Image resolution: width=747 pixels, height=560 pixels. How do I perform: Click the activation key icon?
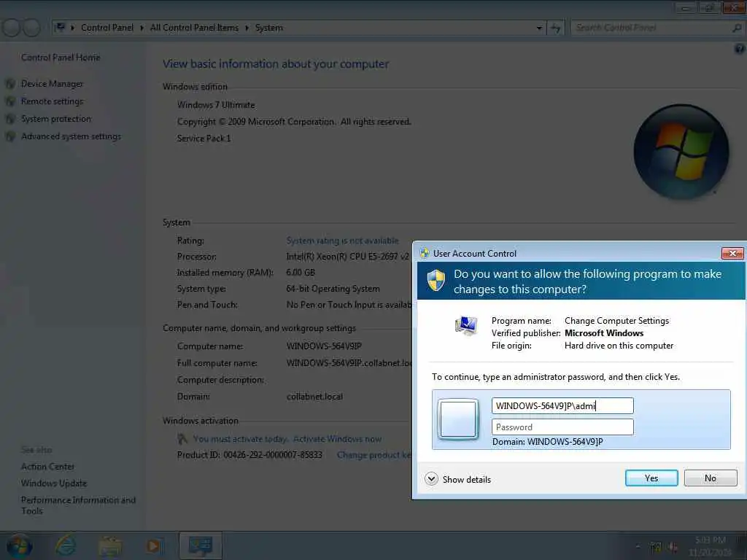[x=182, y=438]
